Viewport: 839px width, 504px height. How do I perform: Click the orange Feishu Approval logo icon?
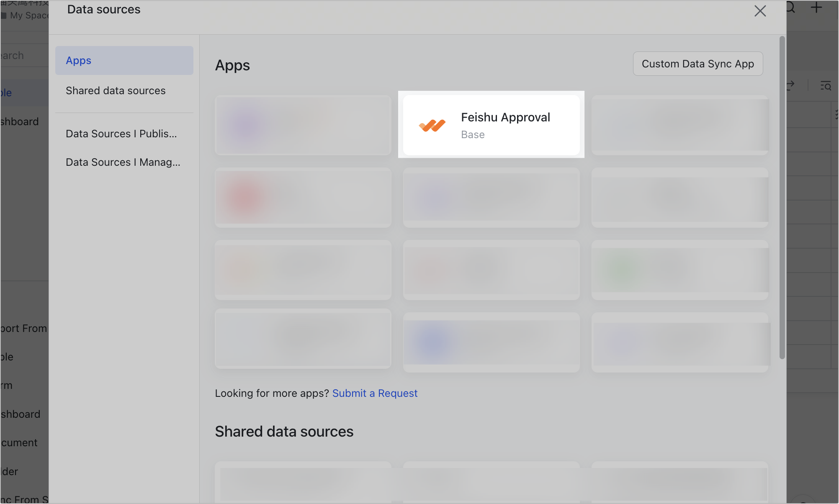pos(432,125)
